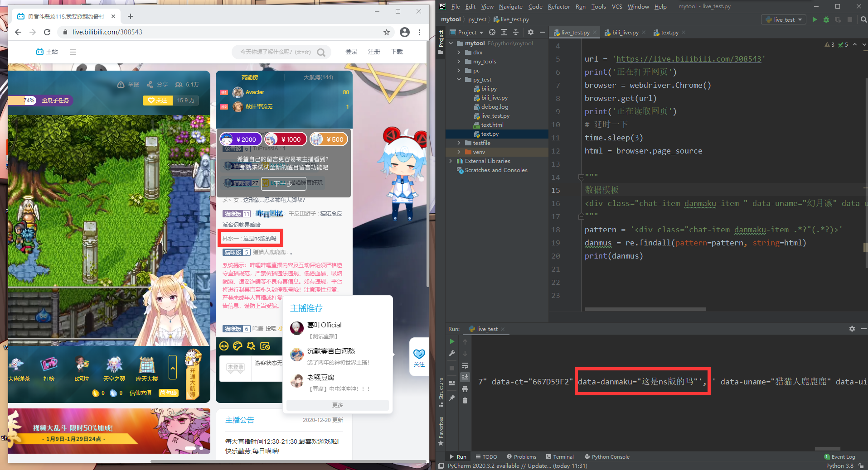Reload the bilibili live page

[47, 32]
